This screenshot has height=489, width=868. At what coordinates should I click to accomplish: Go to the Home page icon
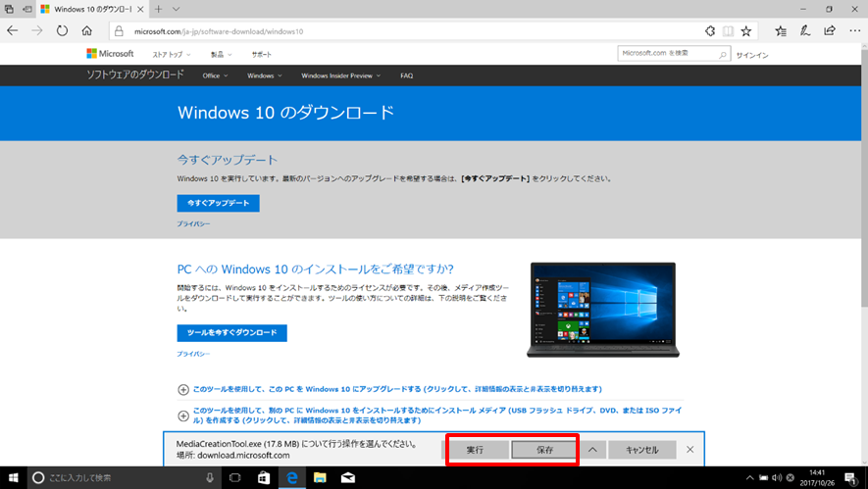(x=87, y=31)
